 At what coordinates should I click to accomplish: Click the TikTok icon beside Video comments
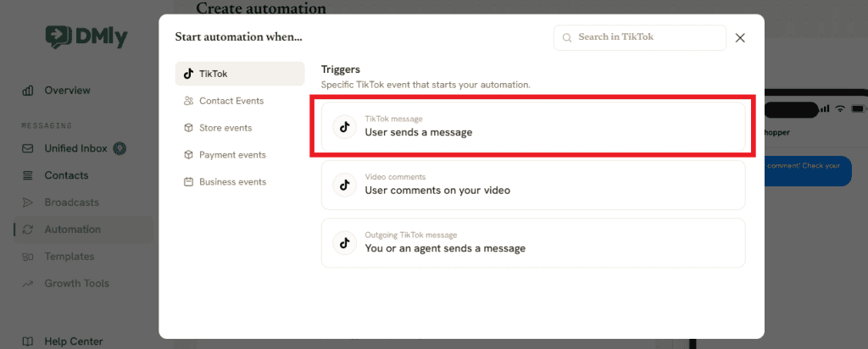click(344, 185)
